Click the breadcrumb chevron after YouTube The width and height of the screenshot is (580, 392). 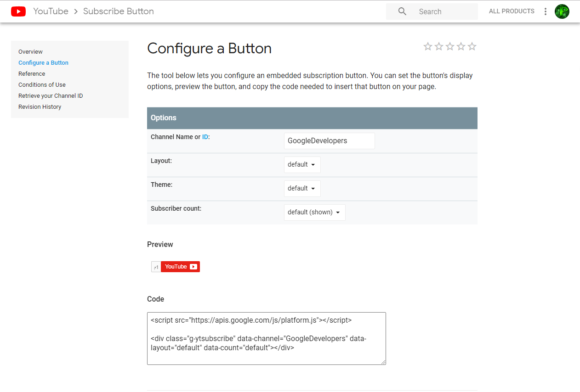click(x=76, y=11)
